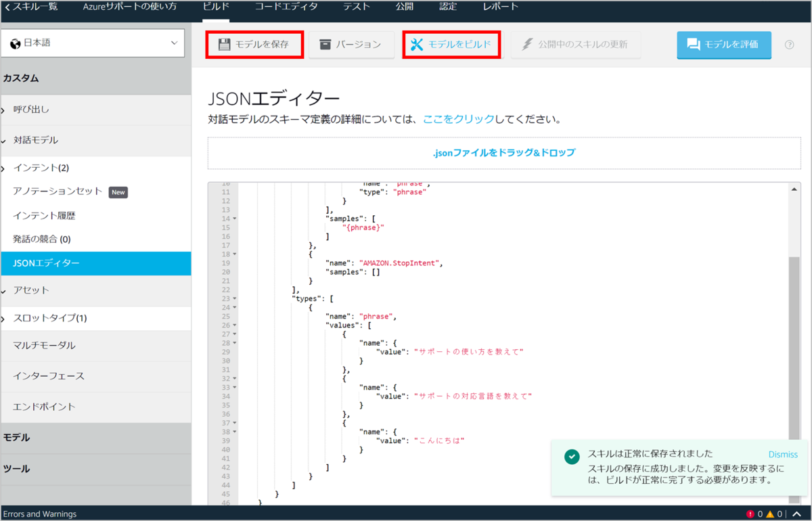Select エンドポイント in sidebar

click(95, 407)
